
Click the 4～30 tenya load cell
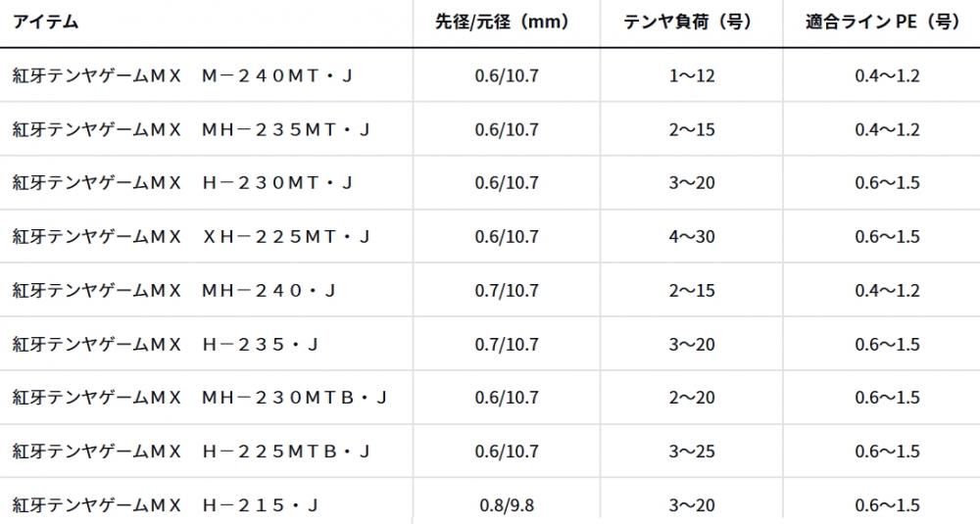coord(691,237)
